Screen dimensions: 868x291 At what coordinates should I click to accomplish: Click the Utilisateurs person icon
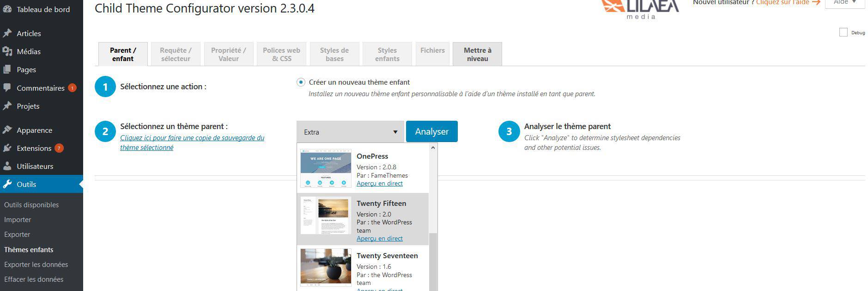(x=7, y=166)
